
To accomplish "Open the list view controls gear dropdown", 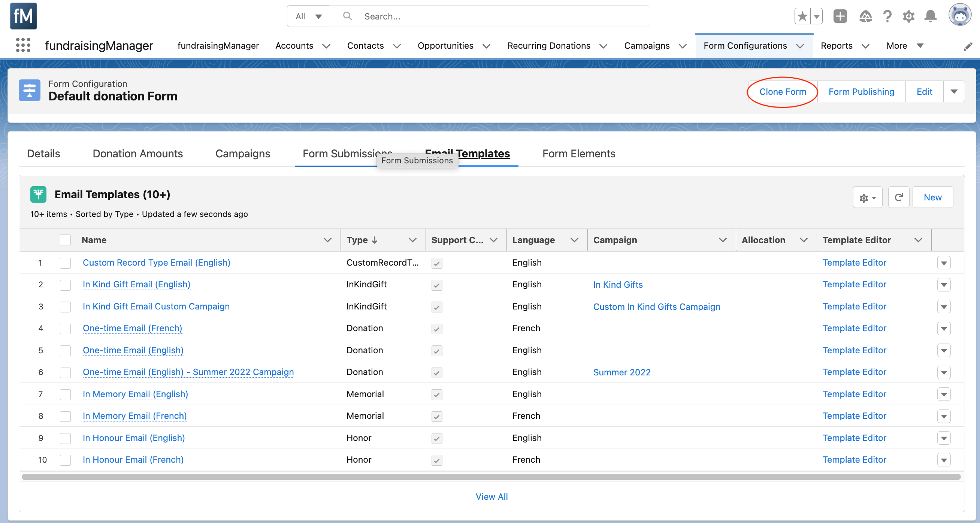I will 867,197.
